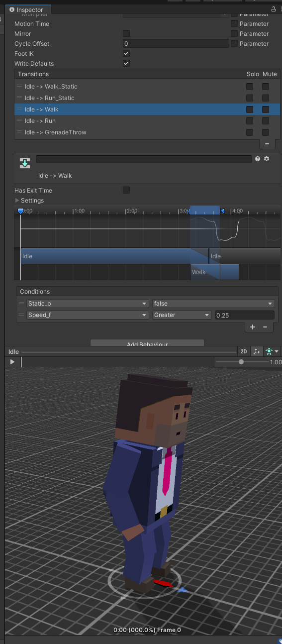The height and width of the screenshot is (644, 282).
Task: Expand the Settings foldout
Action: coord(17,200)
